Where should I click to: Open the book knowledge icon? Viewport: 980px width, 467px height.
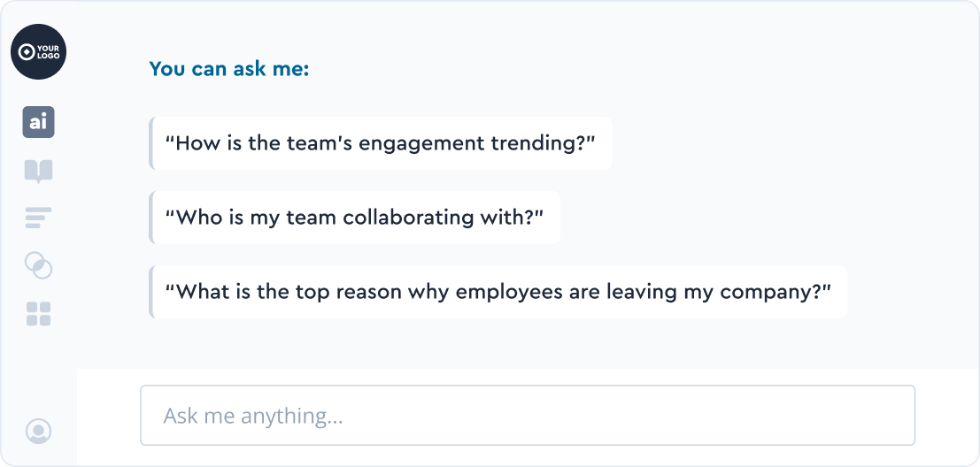(x=38, y=171)
